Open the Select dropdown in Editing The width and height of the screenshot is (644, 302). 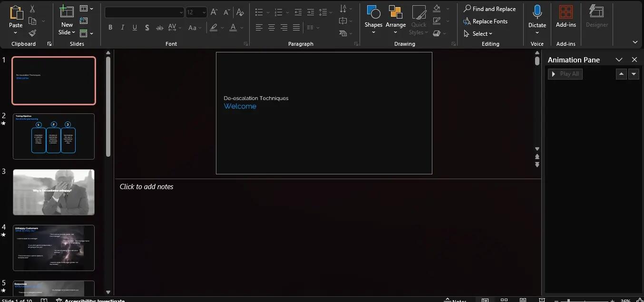pyautogui.click(x=478, y=33)
